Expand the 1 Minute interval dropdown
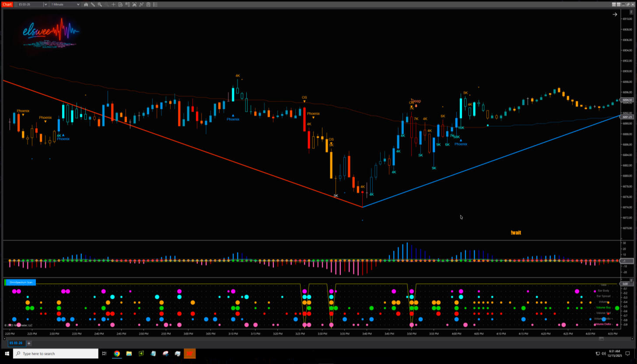The image size is (637, 364). coord(78,4)
